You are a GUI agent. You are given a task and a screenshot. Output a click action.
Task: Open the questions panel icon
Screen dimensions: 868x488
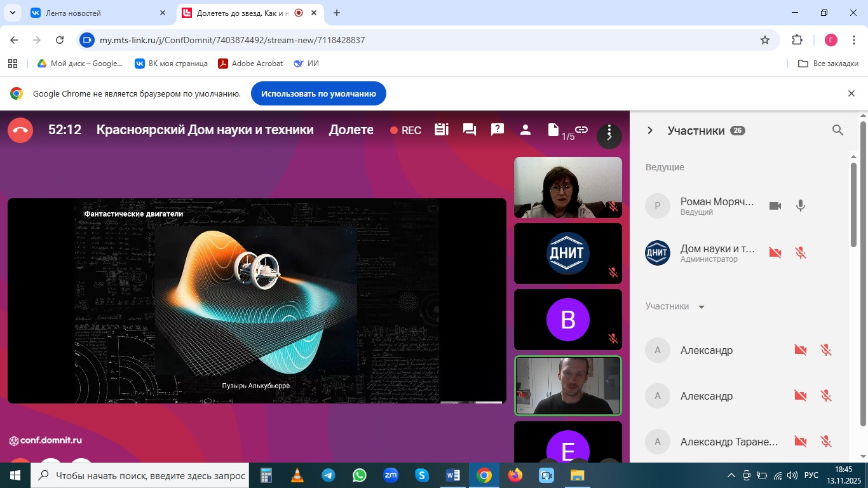498,130
